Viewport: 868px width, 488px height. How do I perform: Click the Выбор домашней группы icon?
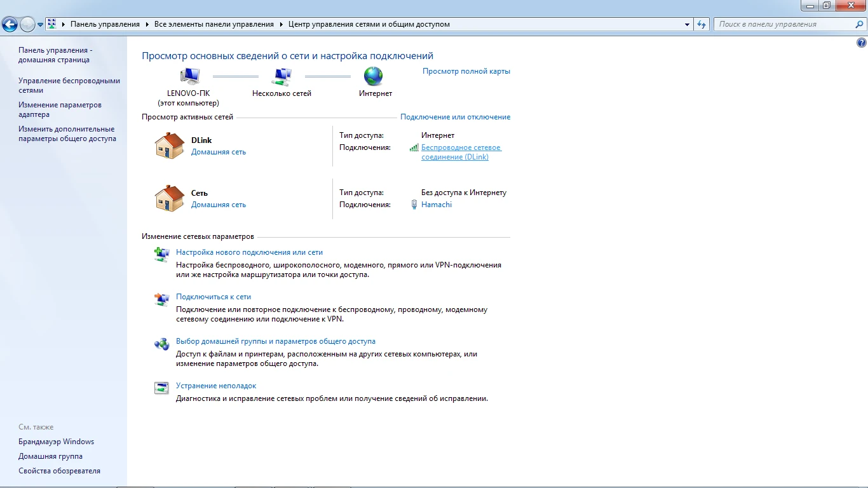[161, 344]
